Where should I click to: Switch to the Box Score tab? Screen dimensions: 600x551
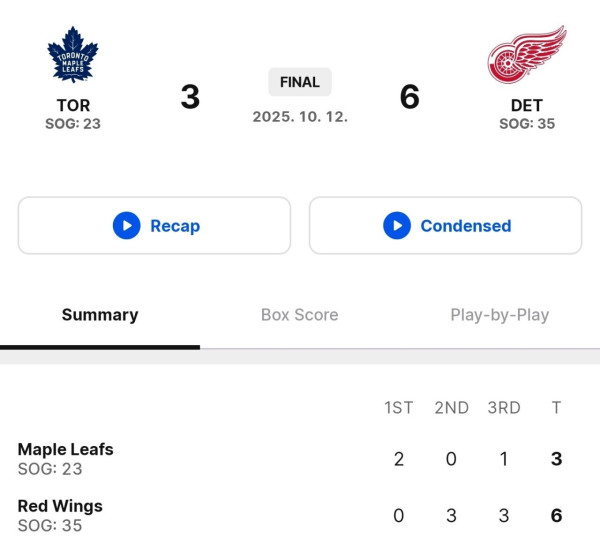pyautogui.click(x=300, y=315)
